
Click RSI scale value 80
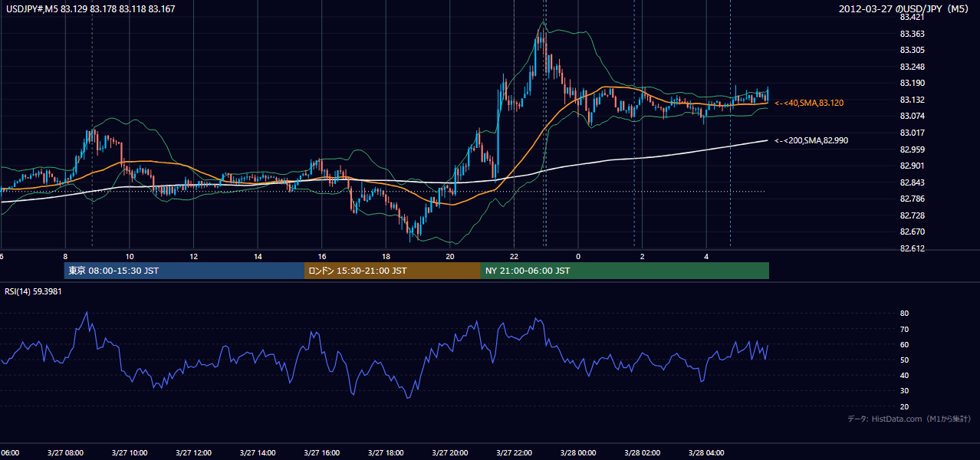click(x=904, y=314)
